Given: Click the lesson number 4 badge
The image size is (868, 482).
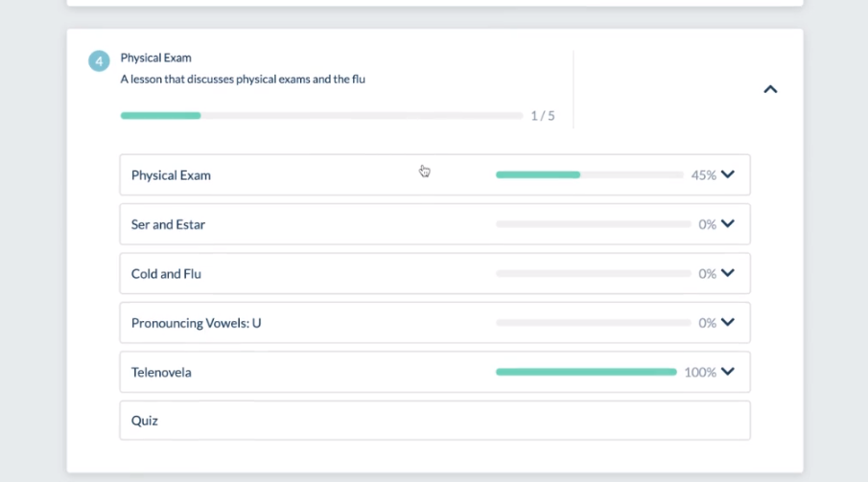Looking at the screenshot, I should pyautogui.click(x=100, y=61).
